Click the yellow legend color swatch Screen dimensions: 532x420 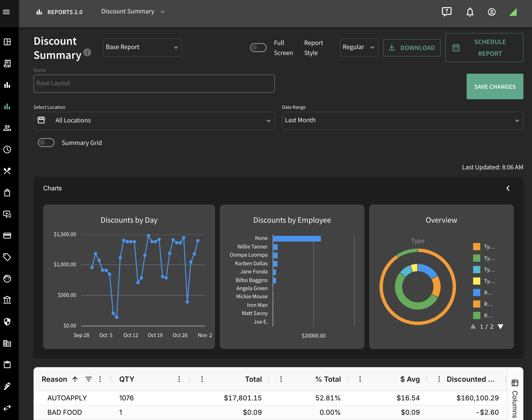476,281
